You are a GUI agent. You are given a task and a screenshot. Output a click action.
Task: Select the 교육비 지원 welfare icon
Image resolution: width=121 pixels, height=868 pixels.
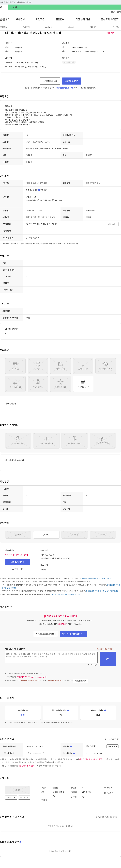(83, 366)
